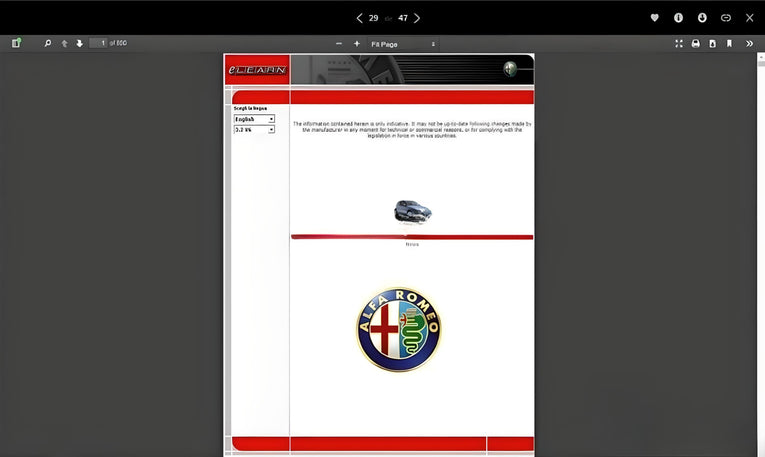Image resolution: width=765 pixels, height=457 pixels.
Task: Open the 3.2 V6 model dropdown
Action: [254, 129]
